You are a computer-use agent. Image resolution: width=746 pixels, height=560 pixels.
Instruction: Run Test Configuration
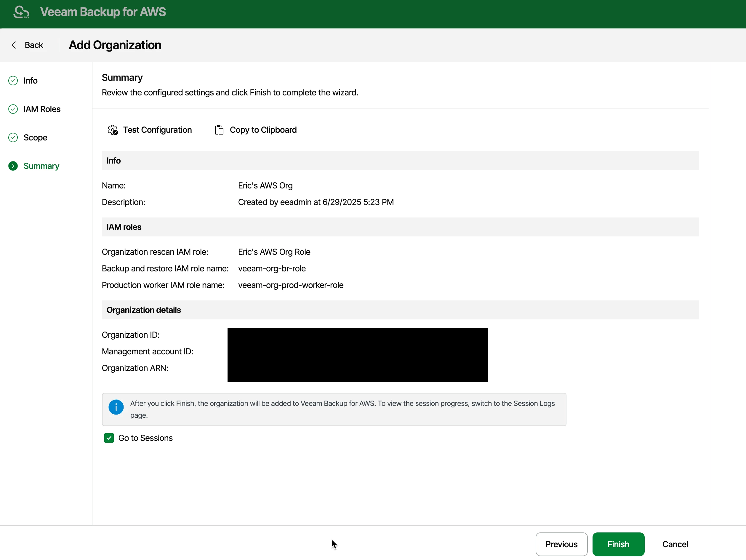click(x=150, y=130)
